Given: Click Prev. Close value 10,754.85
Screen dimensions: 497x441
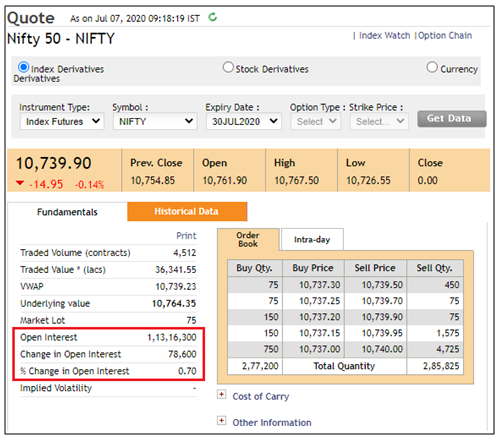Looking at the screenshot, I should (x=153, y=180).
